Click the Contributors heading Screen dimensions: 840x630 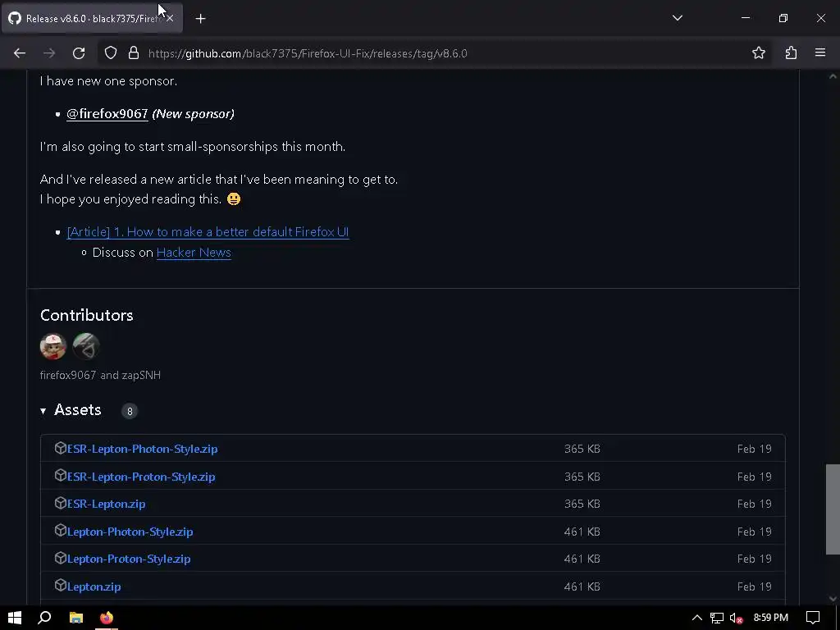pyautogui.click(x=87, y=315)
